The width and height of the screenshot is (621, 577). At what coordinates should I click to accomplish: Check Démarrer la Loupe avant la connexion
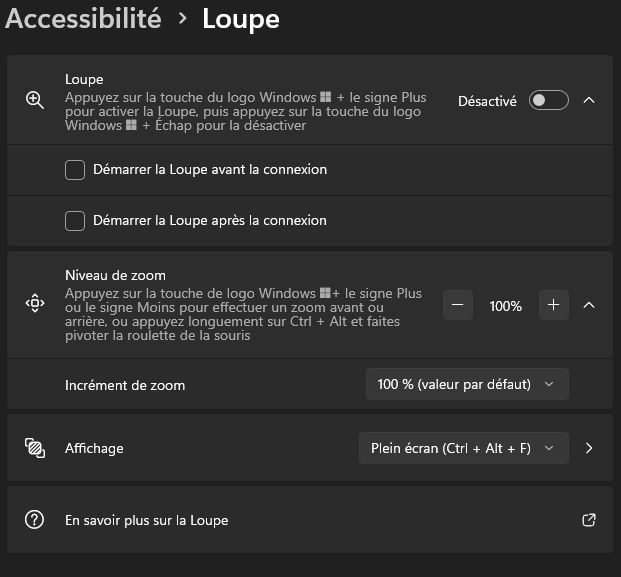click(x=75, y=170)
